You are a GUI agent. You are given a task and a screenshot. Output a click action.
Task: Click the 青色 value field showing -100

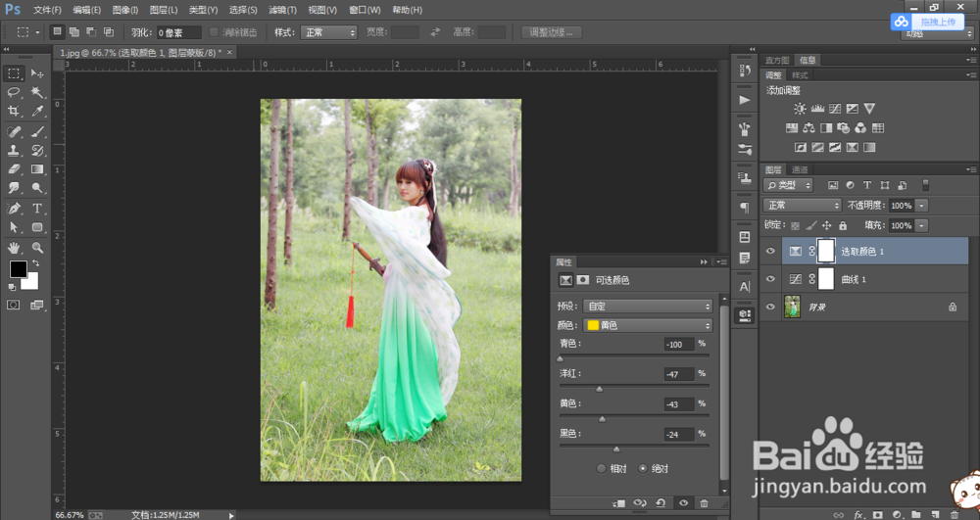click(x=679, y=344)
